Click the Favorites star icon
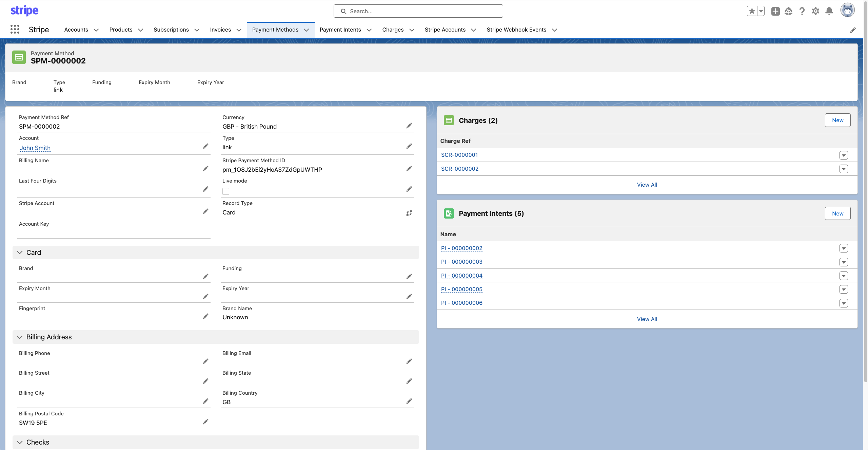Screen dimensions: 868x450 pyautogui.click(x=752, y=11)
